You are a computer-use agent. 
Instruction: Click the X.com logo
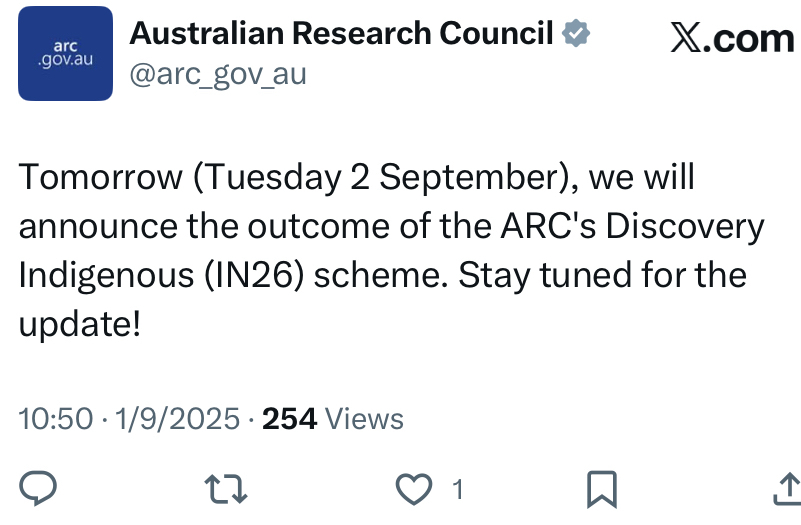click(x=731, y=38)
